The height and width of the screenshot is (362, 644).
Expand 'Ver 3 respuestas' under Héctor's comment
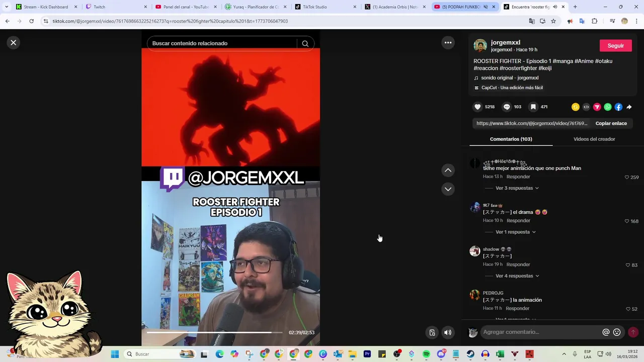[x=517, y=188]
